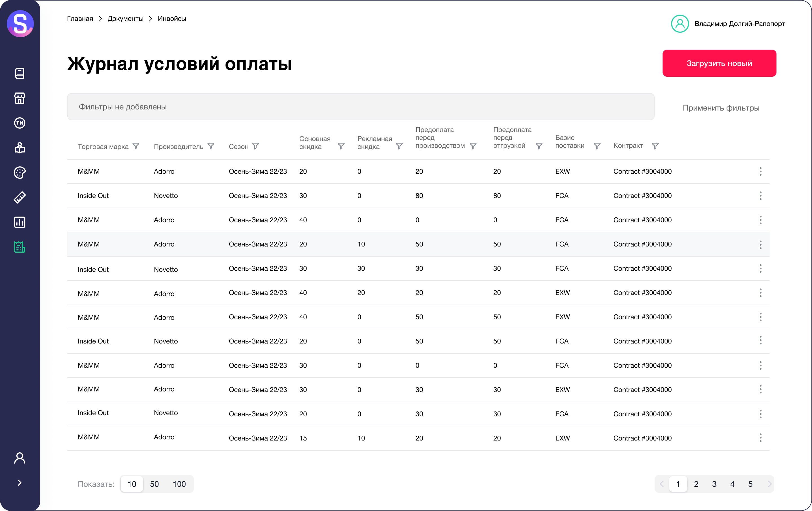Click the store shop sidebar icon

[x=19, y=98]
